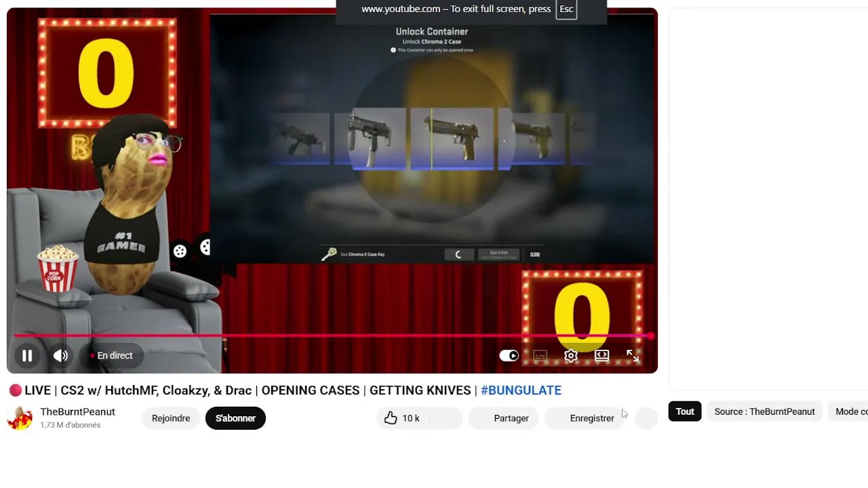
Task: Toggle subtitles on the player
Action: coord(540,355)
